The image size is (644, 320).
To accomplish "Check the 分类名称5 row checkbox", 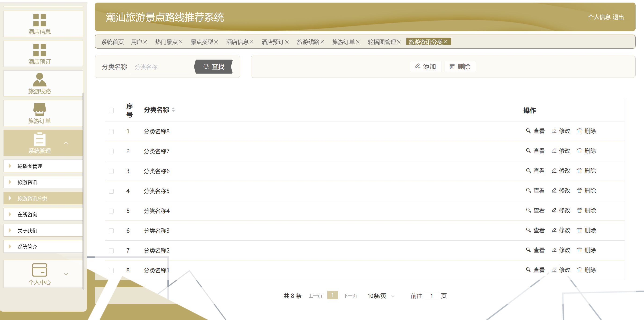I will pos(111,191).
